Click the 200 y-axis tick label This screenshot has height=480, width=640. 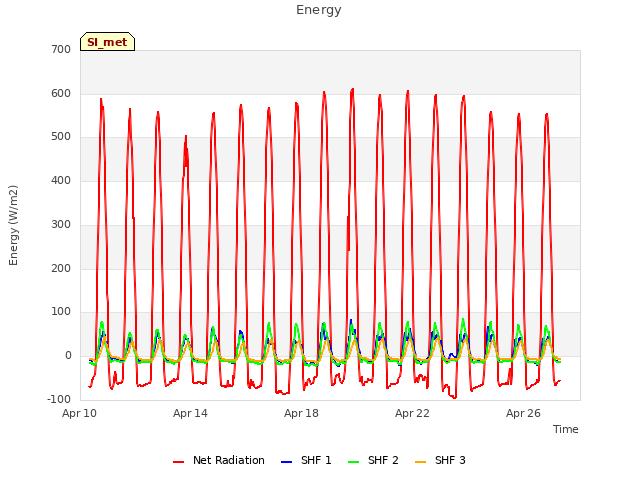pyautogui.click(x=61, y=268)
